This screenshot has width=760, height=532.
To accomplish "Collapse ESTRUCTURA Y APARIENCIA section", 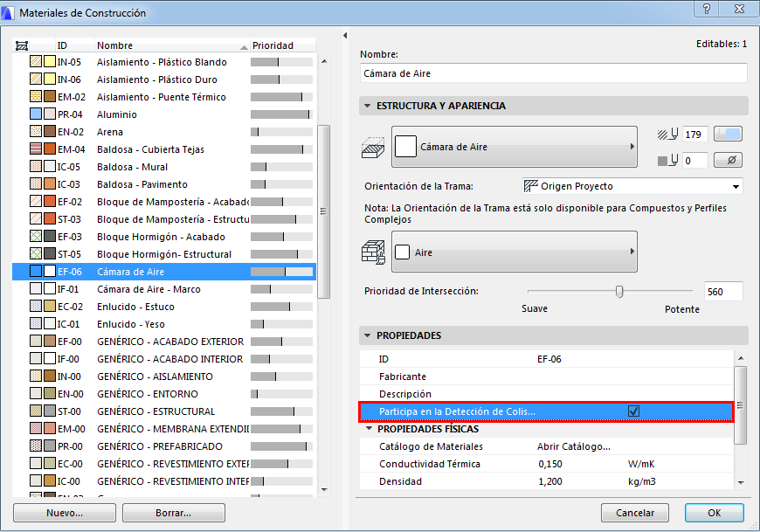I will click(368, 106).
